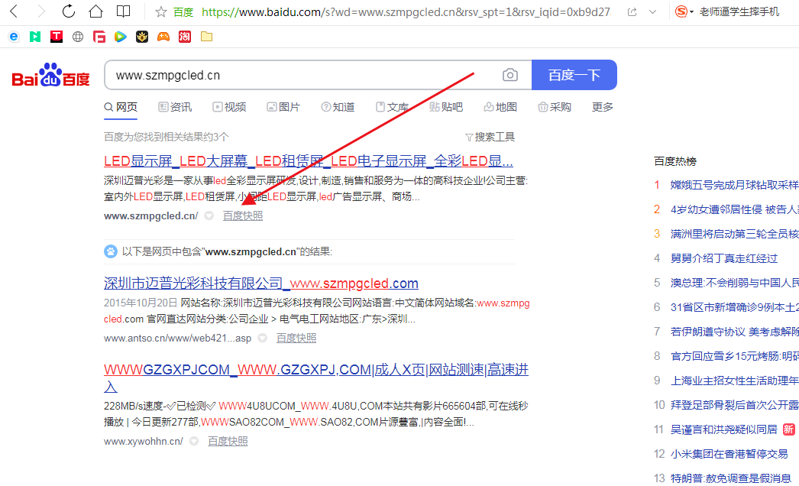The width and height of the screenshot is (799, 486).
Task: Switch to the 视频 tab
Action: tap(229, 107)
